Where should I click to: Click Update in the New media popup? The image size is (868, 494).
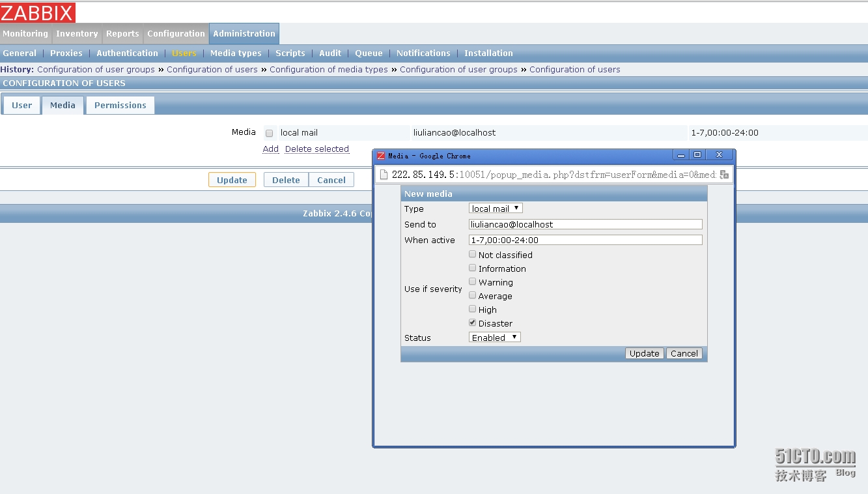click(x=645, y=353)
